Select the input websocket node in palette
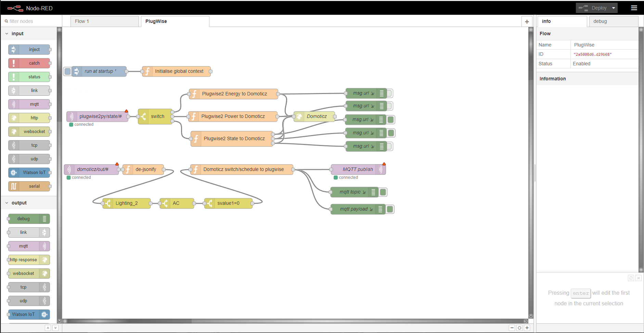Viewport: 644px width, 333px height. point(29,132)
